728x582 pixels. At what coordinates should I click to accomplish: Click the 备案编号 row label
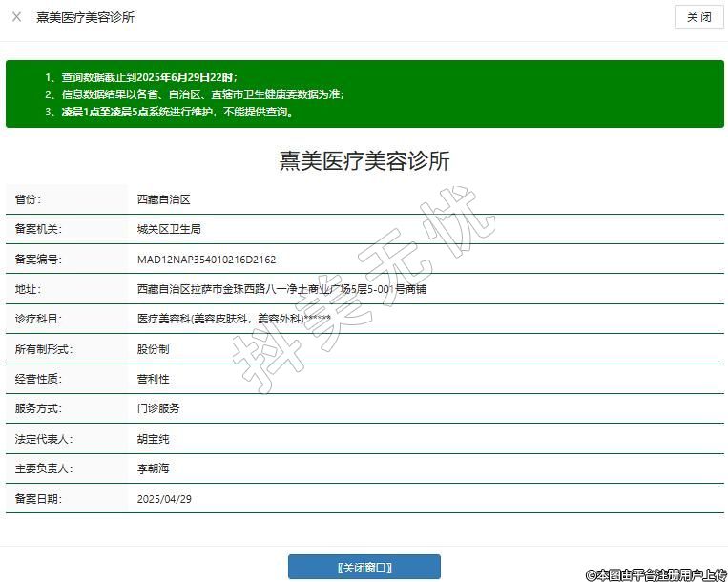click(37, 260)
